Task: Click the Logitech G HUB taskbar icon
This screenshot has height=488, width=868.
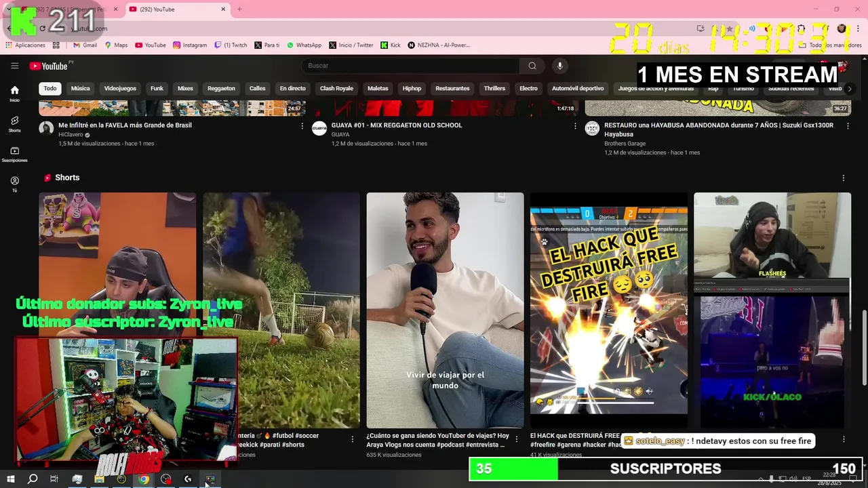Action: click(x=188, y=479)
